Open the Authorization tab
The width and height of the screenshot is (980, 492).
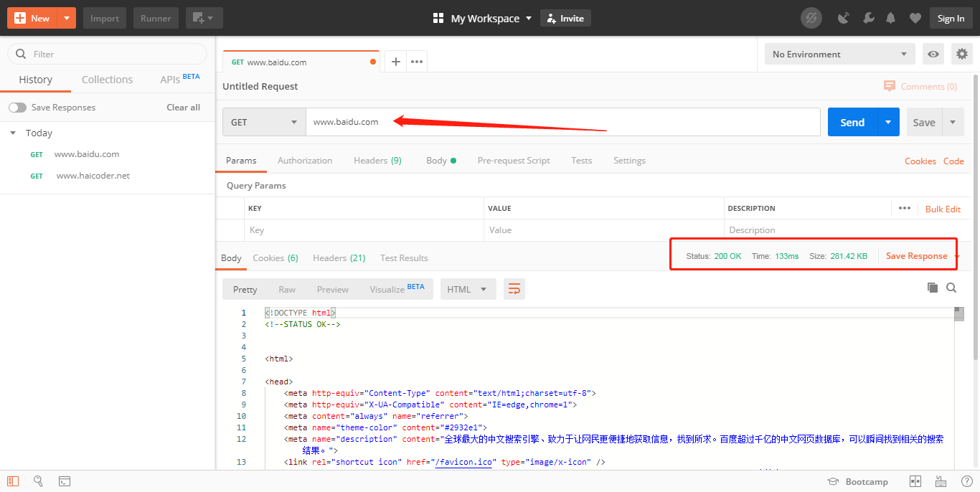305,161
